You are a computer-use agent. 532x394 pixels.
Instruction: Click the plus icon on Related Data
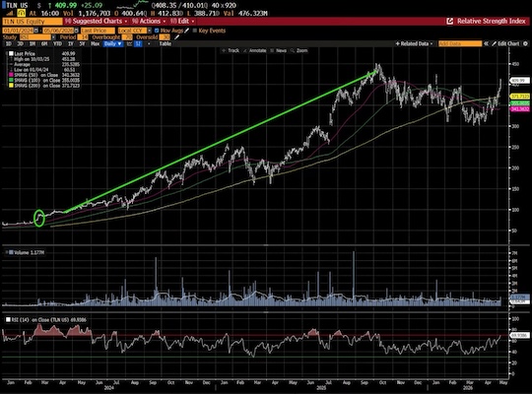pos(398,43)
